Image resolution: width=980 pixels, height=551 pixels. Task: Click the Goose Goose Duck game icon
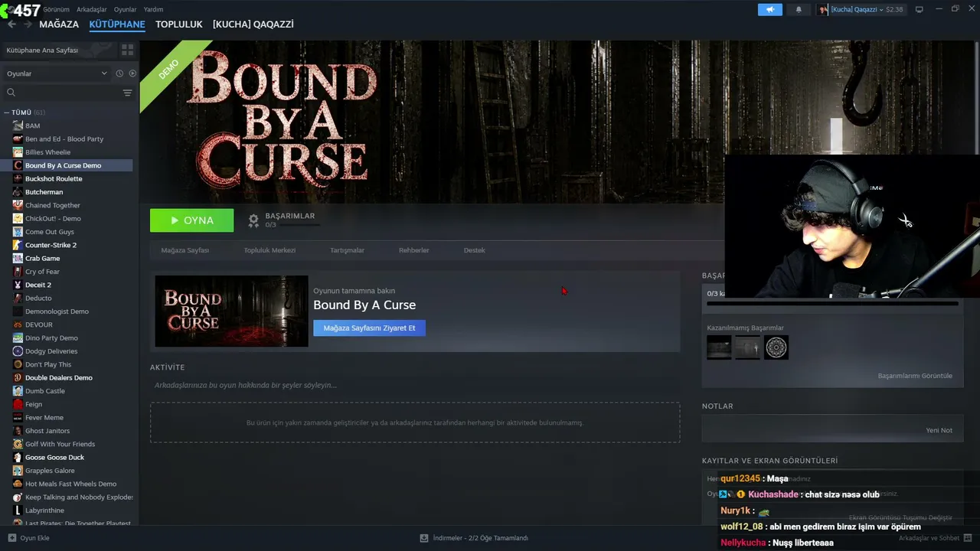(18, 457)
